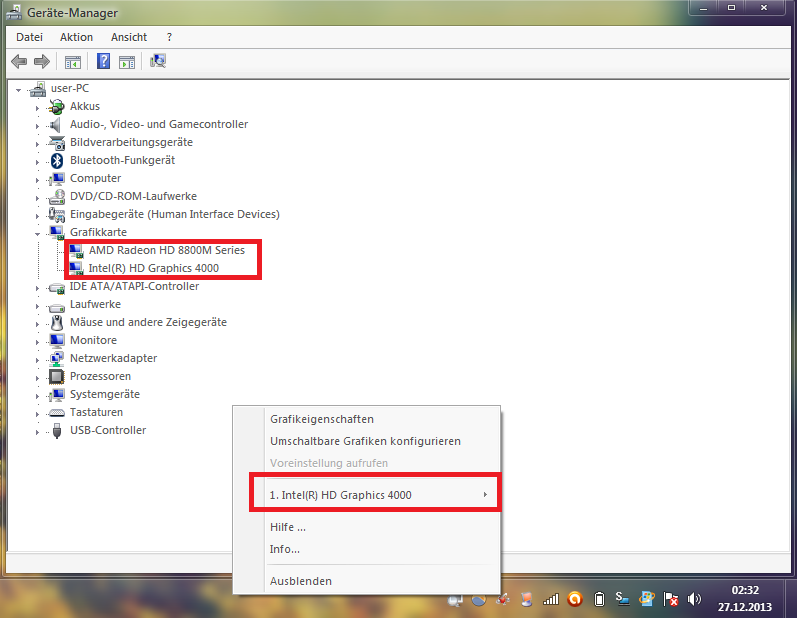Viewport: 797px width, 618px height.
Task: Open the Datei menu
Action: [29, 37]
